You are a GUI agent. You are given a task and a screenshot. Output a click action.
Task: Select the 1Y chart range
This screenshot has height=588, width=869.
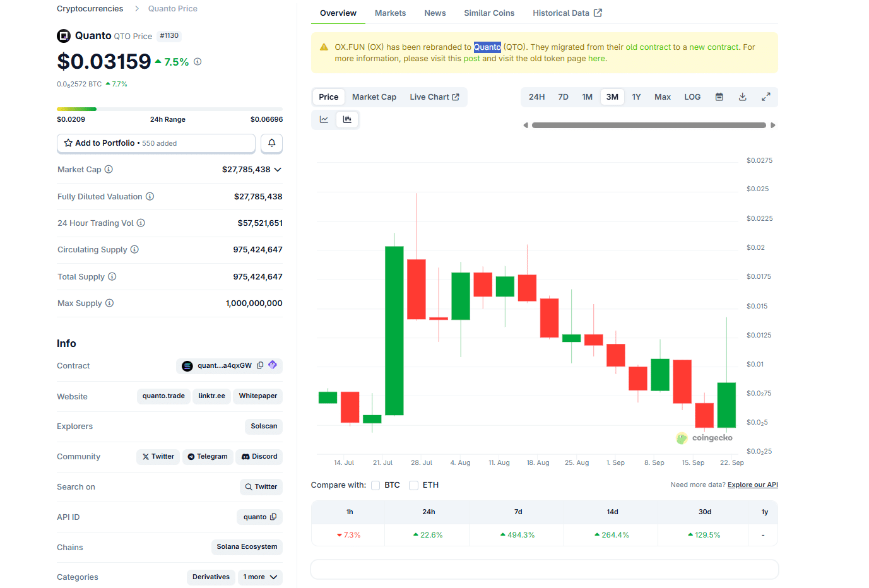(x=636, y=97)
